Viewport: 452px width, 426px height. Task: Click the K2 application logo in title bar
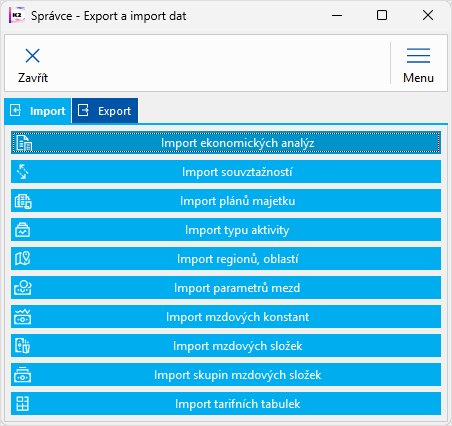17,15
